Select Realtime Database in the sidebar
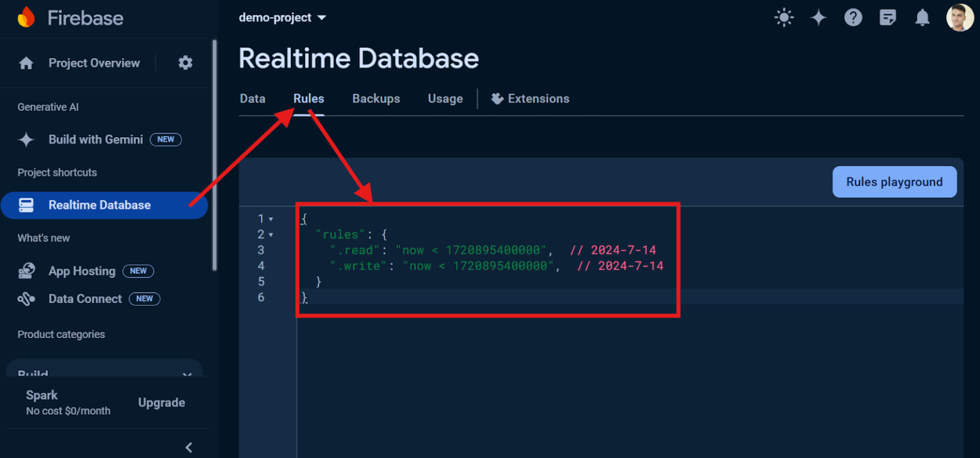 click(99, 205)
